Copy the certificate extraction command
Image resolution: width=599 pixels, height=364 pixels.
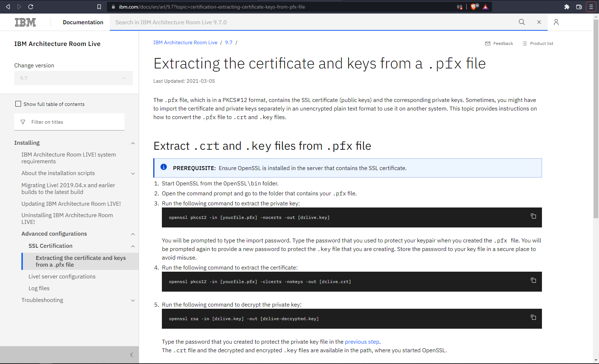tap(533, 280)
